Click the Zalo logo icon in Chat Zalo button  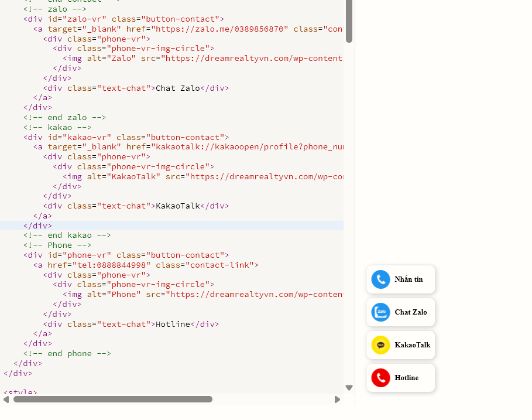pyautogui.click(x=380, y=312)
